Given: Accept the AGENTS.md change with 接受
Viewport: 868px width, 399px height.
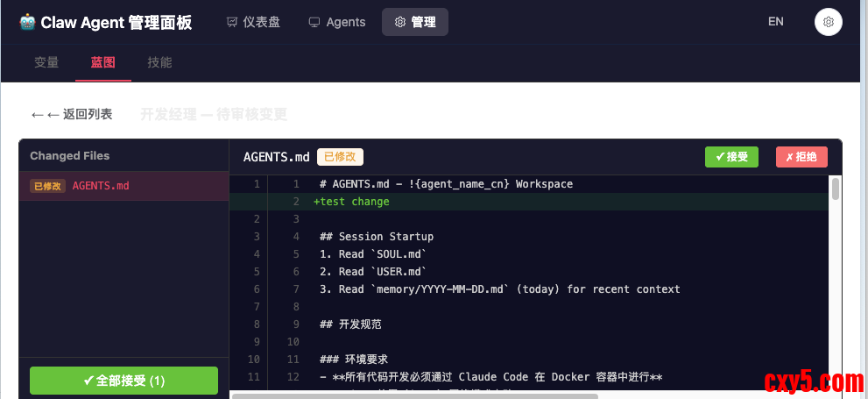Looking at the screenshot, I should tap(731, 157).
